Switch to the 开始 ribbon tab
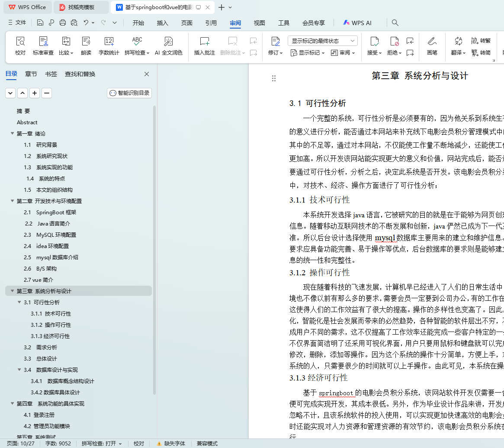The image size is (504, 448). [x=138, y=23]
